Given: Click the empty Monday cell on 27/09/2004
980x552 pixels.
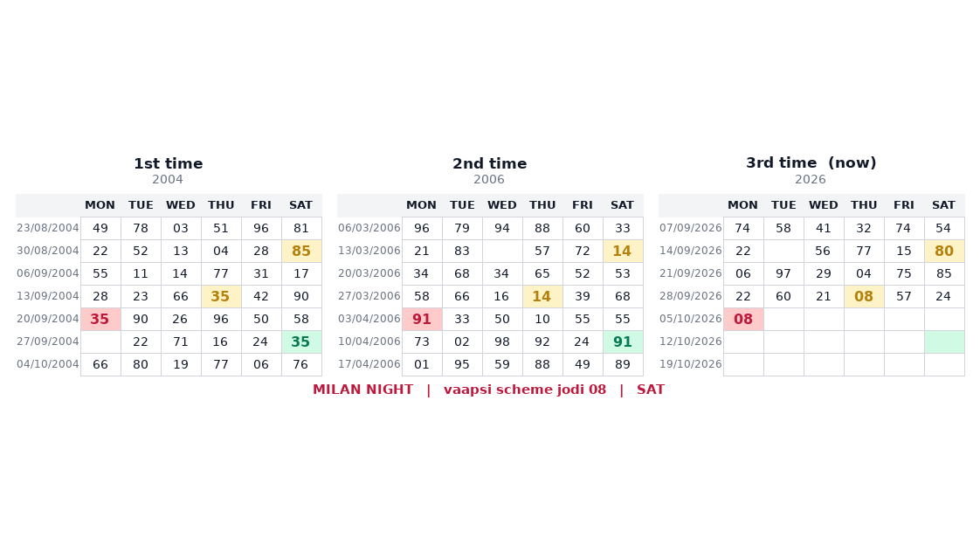Looking at the screenshot, I should (100, 342).
